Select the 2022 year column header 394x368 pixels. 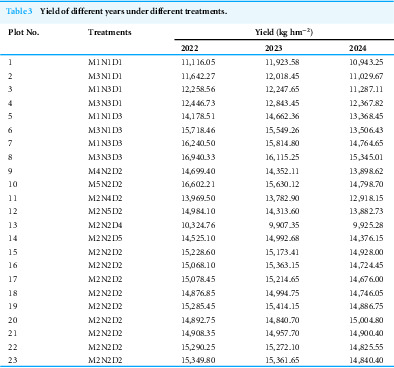click(190, 48)
